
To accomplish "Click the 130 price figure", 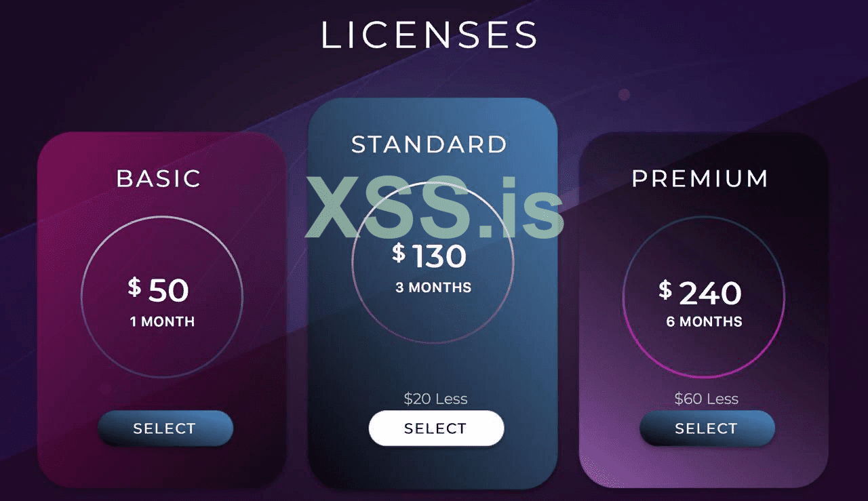I will pyautogui.click(x=439, y=257).
